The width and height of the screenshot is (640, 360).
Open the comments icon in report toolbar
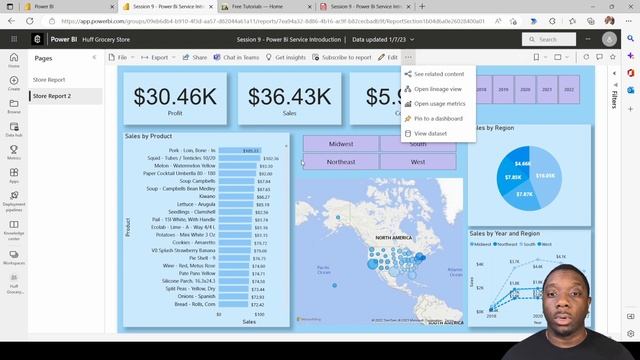tap(599, 57)
